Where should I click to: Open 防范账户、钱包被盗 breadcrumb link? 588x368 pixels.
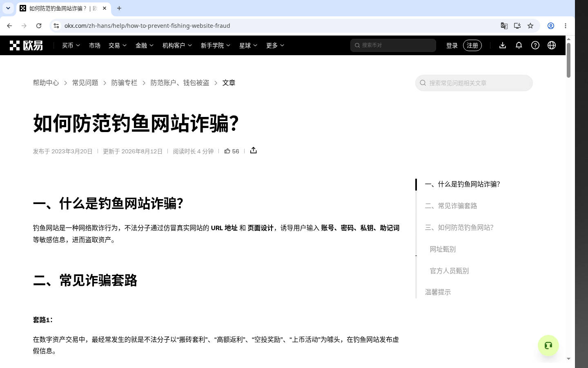pos(180,83)
